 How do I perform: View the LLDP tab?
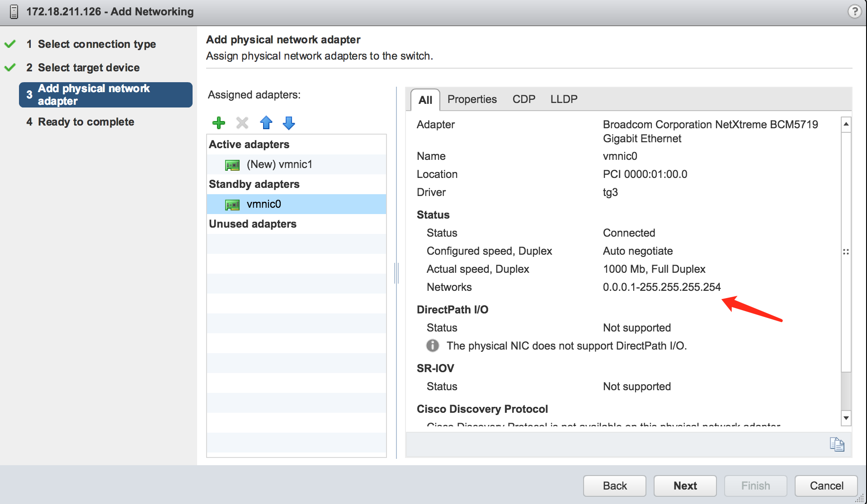tap(563, 99)
